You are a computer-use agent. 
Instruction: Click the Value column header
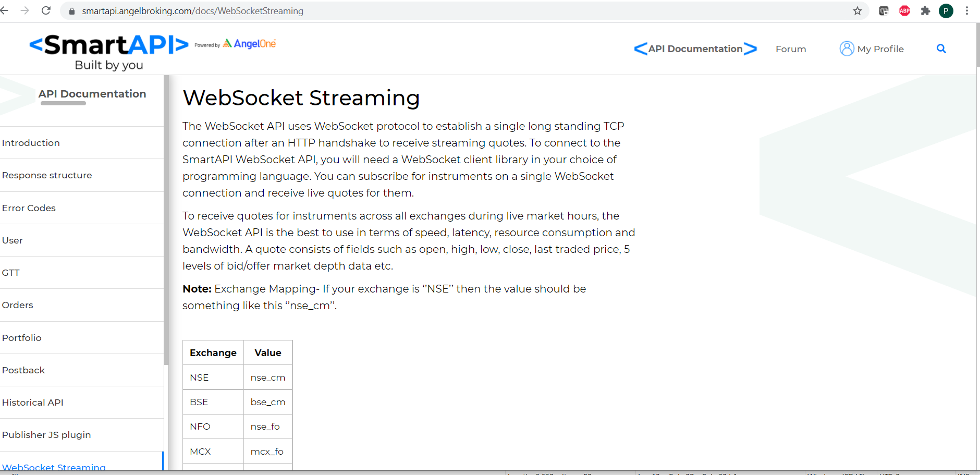click(268, 353)
